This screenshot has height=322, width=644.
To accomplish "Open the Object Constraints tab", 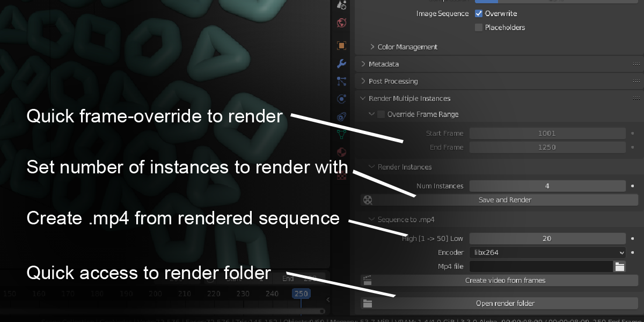I will [341, 116].
